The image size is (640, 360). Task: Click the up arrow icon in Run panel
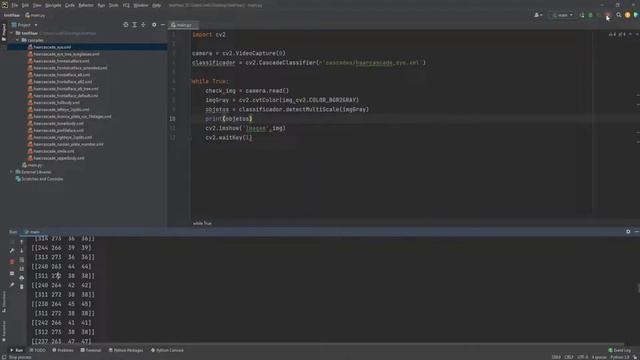pyautogui.click(x=22, y=242)
